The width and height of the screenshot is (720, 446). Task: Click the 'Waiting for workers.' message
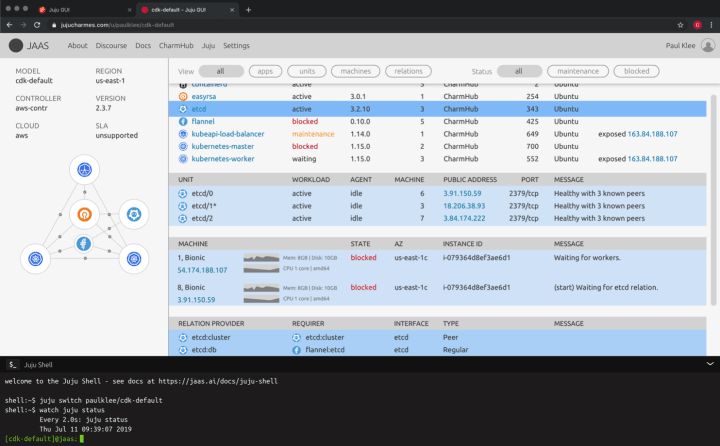coord(587,258)
